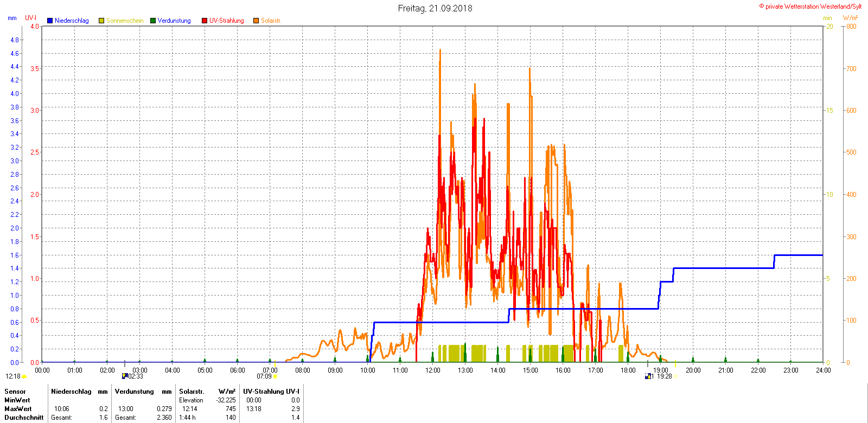
Task: Select the Niederschlag legend label
Action: point(72,21)
